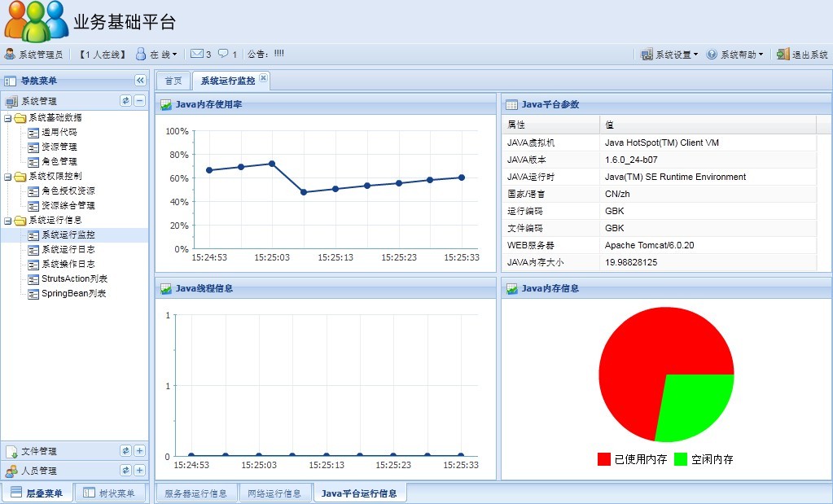The width and height of the screenshot is (833, 504).
Task: Switch to 网络运行信息 bottom tab
Action: pyautogui.click(x=274, y=493)
